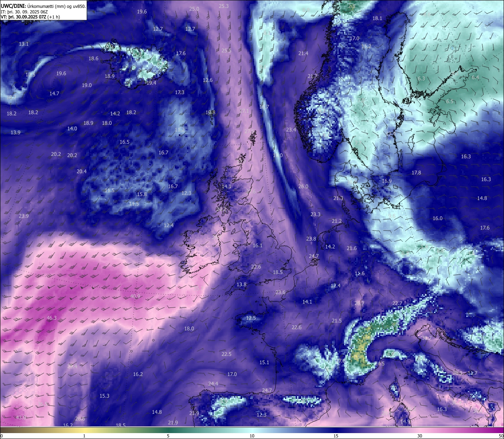Select the 12.6 value label
Viewport: 504px width, 439px height.
pos(208,80)
